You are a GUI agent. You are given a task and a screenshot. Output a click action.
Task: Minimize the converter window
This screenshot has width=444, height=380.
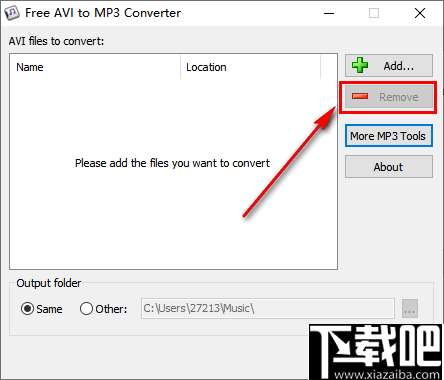329,13
